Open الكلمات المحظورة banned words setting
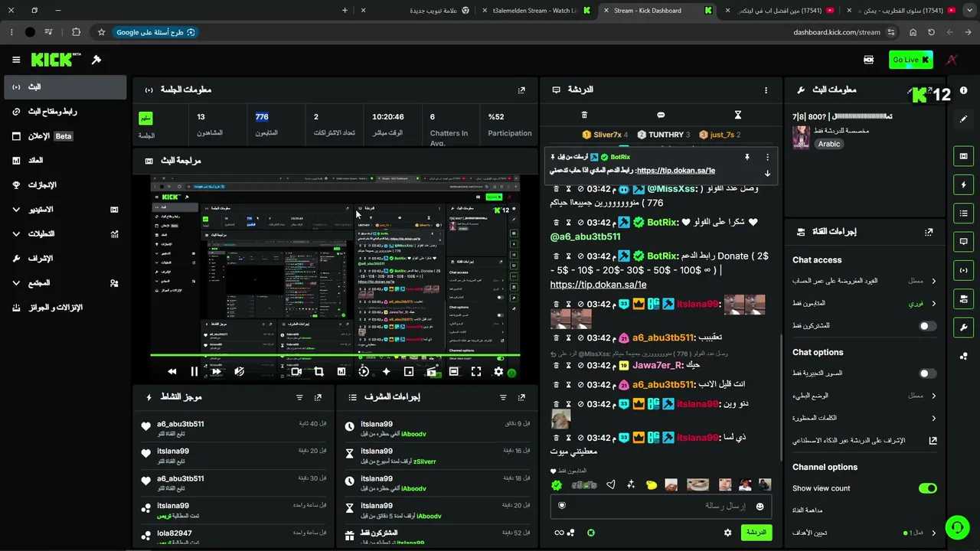Screen dimensions: 980x551 pyautogui.click(x=863, y=418)
